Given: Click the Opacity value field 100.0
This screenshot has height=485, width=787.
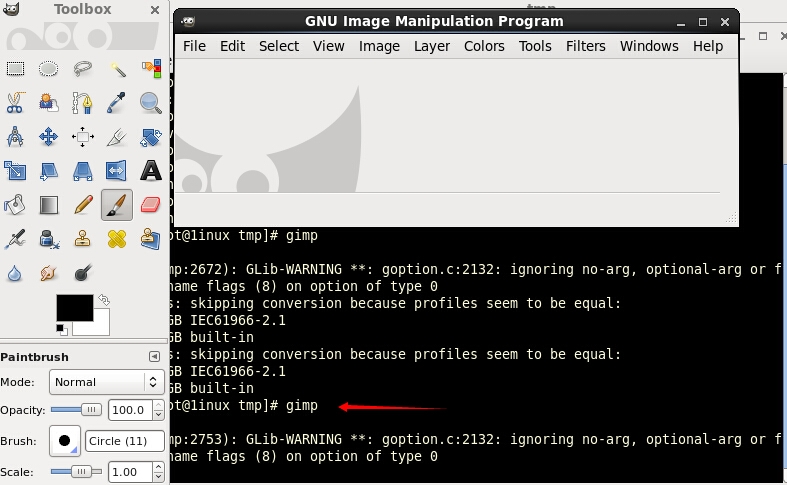Looking at the screenshot, I should pyautogui.click(x=130, y=410).
